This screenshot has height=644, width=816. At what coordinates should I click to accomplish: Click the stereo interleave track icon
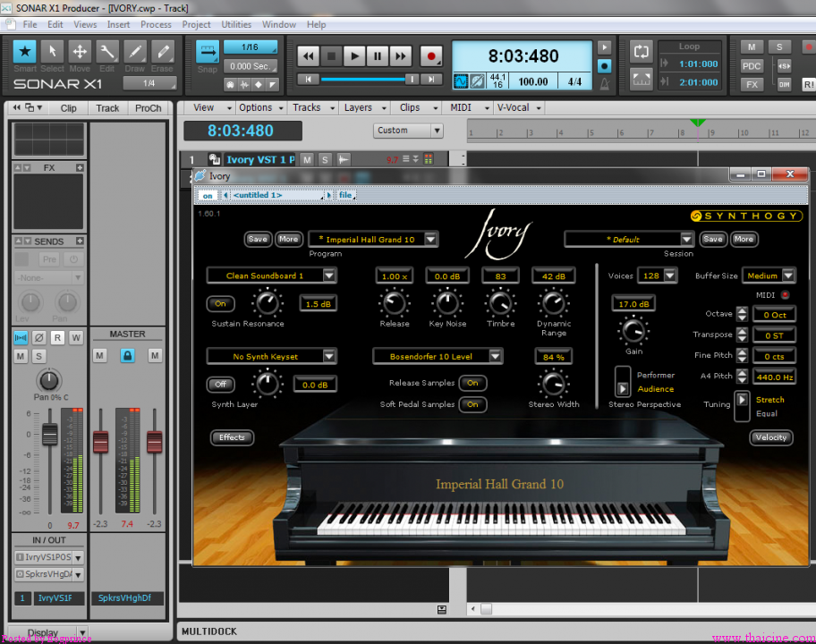(x=21, y=337)
